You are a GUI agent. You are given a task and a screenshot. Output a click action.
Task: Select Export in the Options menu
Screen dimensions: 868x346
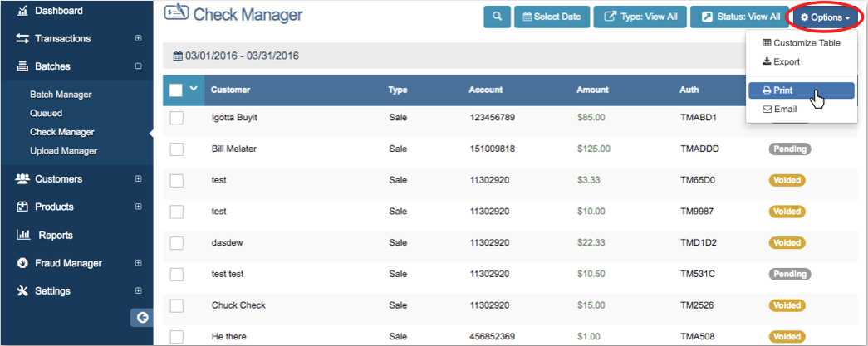point(781,61)
